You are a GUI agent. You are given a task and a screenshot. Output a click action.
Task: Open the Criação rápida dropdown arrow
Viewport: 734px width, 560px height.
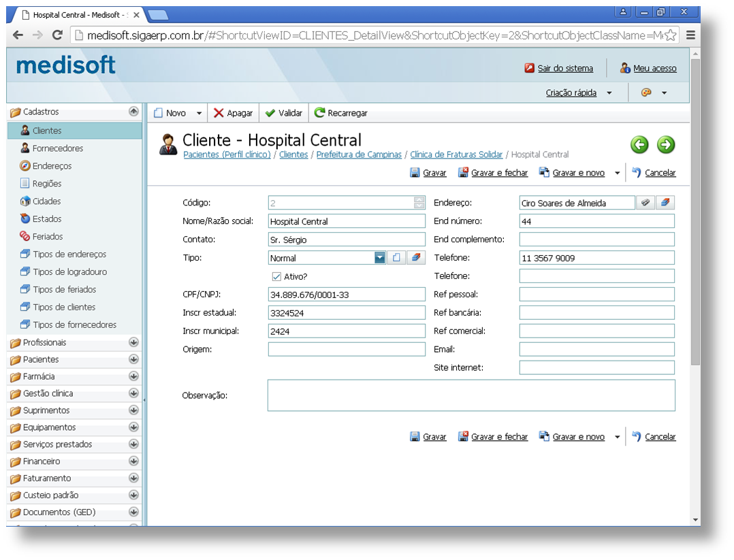[x=609, y=93]
